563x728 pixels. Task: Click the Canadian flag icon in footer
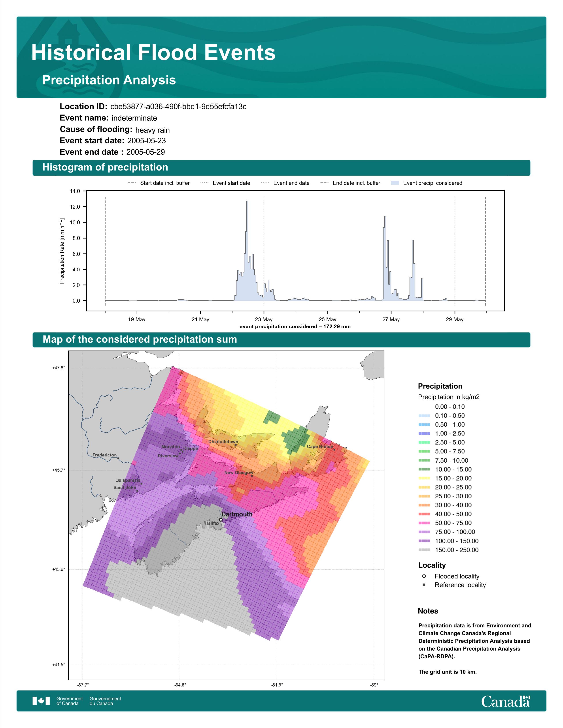tap(41, 701)
